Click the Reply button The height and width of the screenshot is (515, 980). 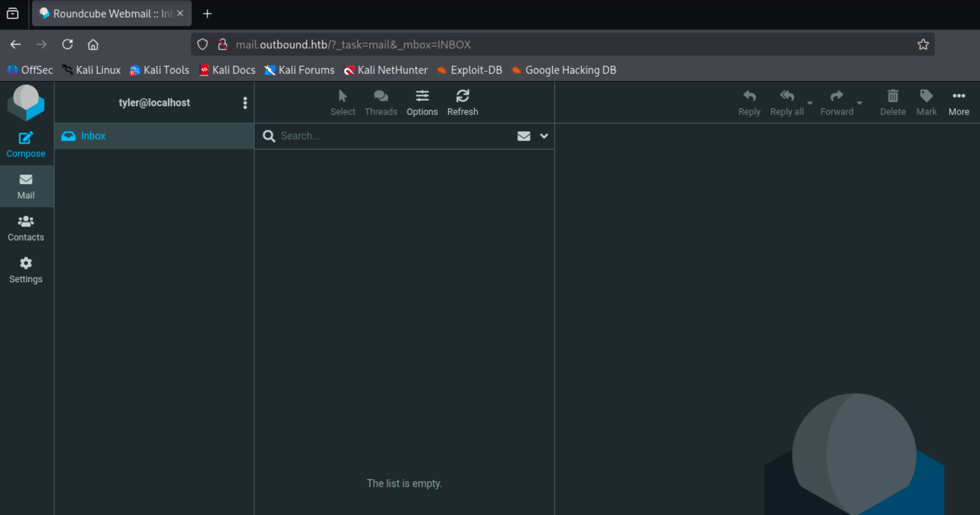coord(749,102)
